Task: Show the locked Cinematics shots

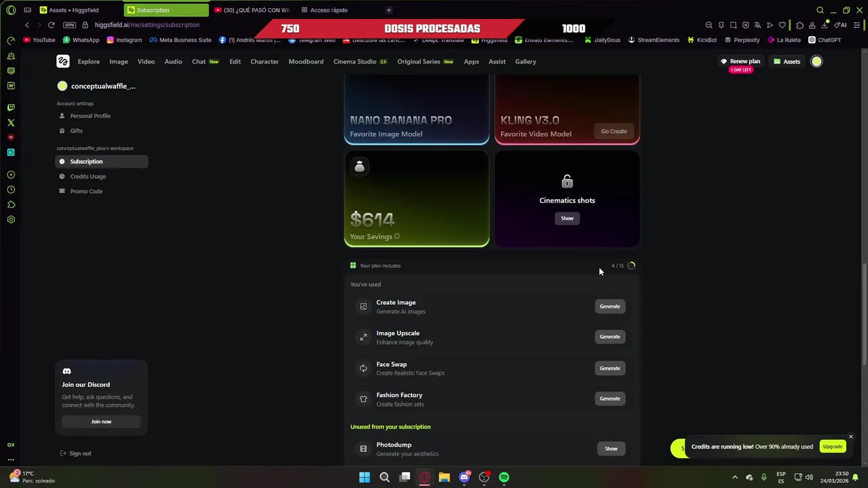Action: 567,218
